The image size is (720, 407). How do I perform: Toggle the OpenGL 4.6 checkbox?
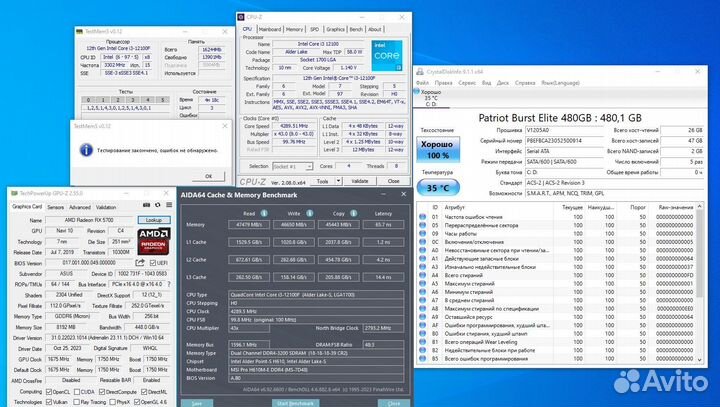coord(136,402)
